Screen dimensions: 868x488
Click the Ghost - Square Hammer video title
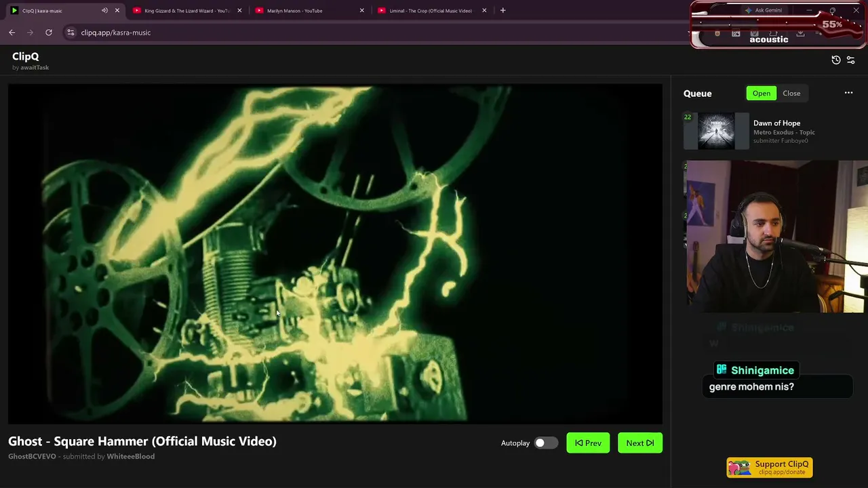pos(142,441)
